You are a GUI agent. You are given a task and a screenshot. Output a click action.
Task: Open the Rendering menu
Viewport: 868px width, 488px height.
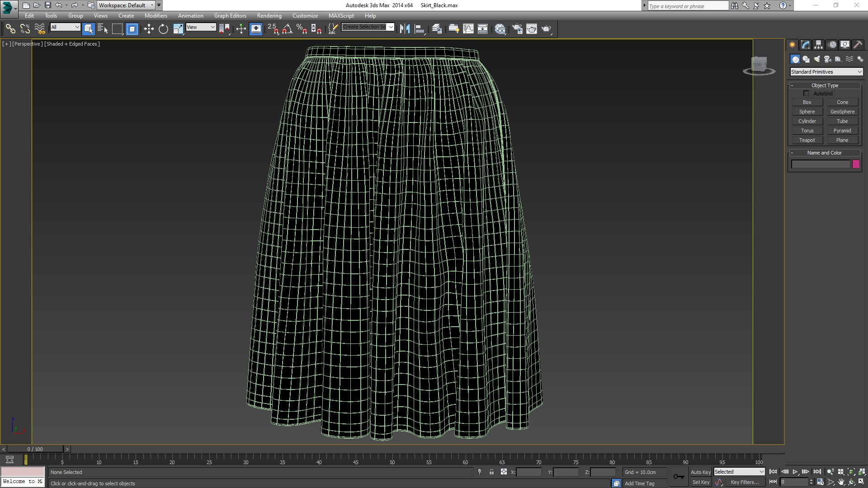pos(269,15)
